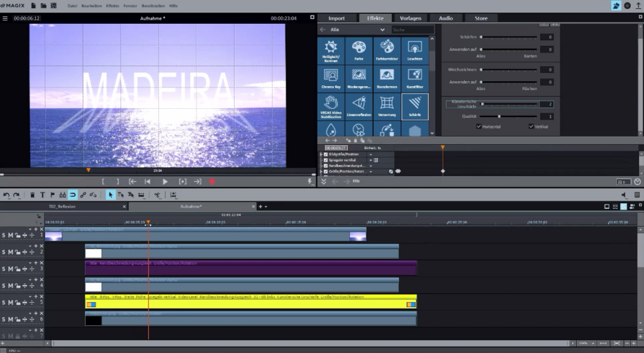Switch to the T02_Reflexion project tab
Screen dimensions: 644x353
[x=64, y=207]
